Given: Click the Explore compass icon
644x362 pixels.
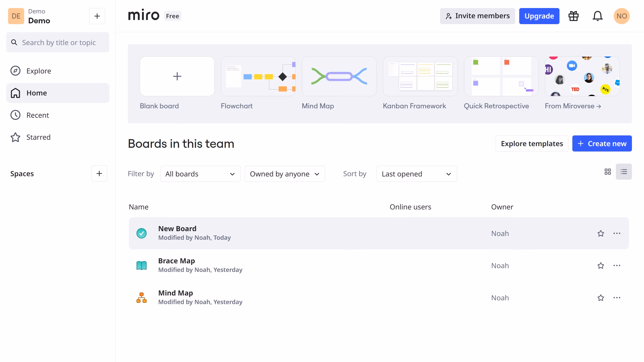Looking at the screenshot, I should coord(15,71).
